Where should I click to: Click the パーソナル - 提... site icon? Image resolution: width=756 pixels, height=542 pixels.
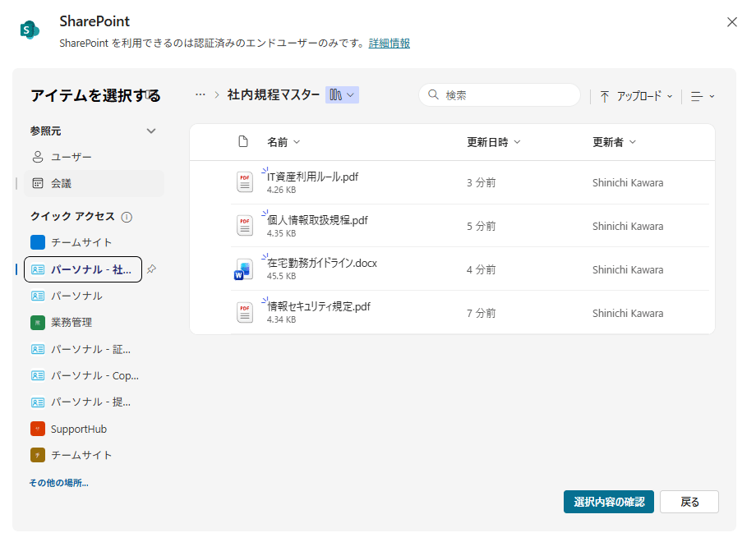38,402
